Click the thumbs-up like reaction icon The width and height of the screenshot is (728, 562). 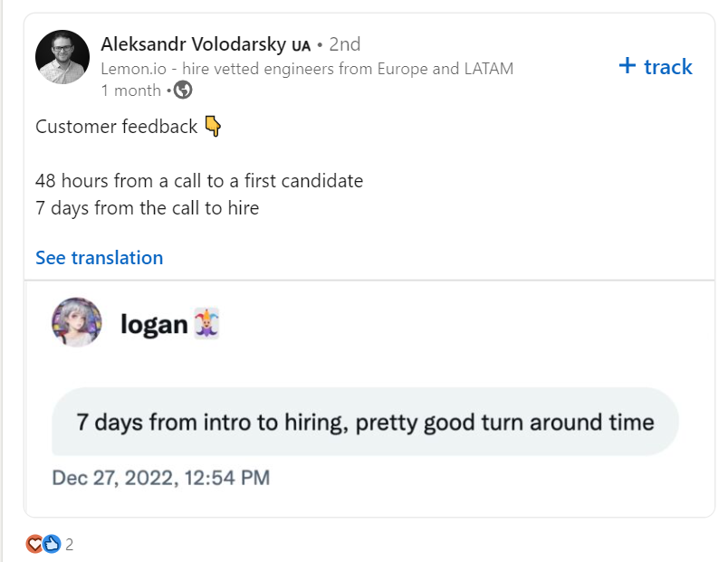[x=52, y=544]
